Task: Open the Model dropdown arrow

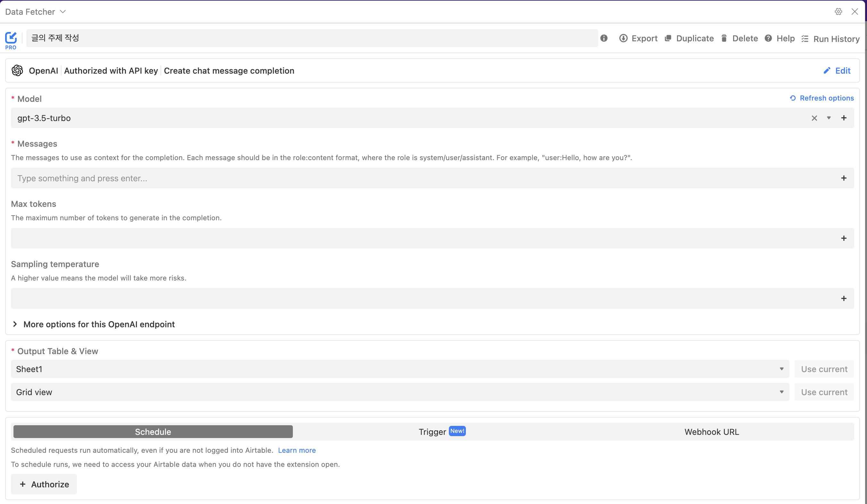Action: (x=829, y=118)
